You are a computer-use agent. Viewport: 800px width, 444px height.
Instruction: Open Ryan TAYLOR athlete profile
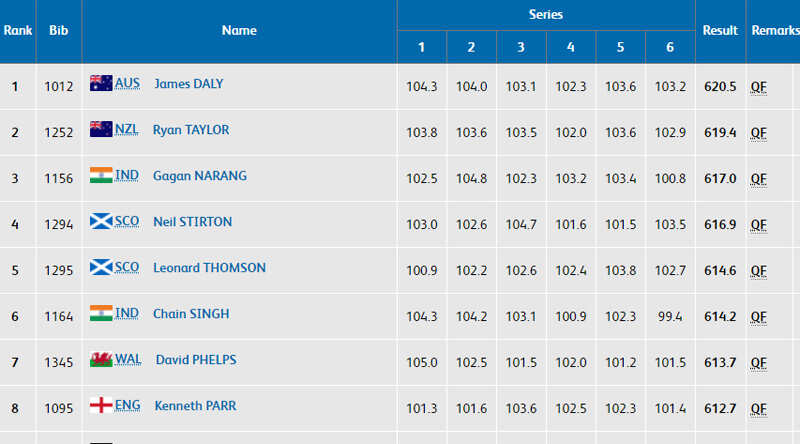[x=191, y=130]
